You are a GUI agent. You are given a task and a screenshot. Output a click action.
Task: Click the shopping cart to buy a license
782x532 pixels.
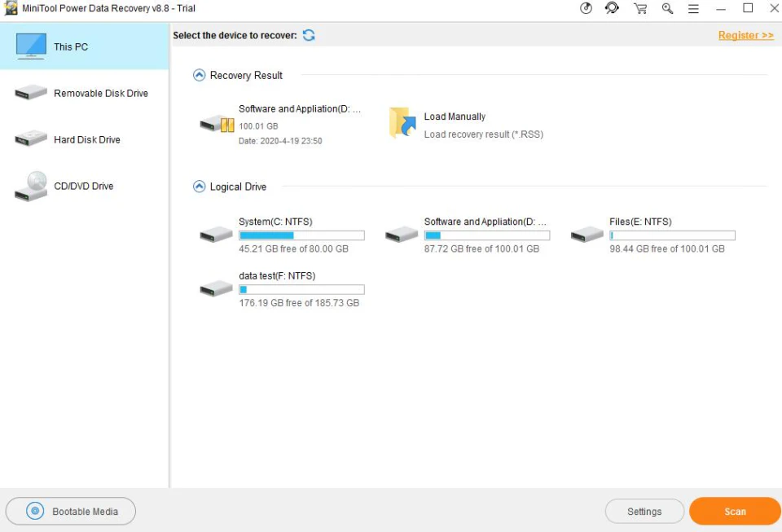pyautogui.click(x=641, y=8)
